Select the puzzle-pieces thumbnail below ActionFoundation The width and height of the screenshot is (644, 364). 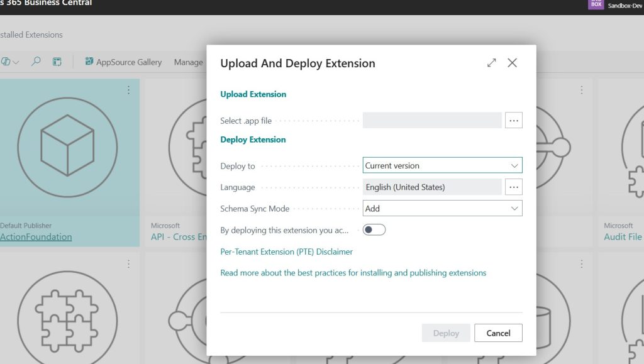tap(67, 320)
